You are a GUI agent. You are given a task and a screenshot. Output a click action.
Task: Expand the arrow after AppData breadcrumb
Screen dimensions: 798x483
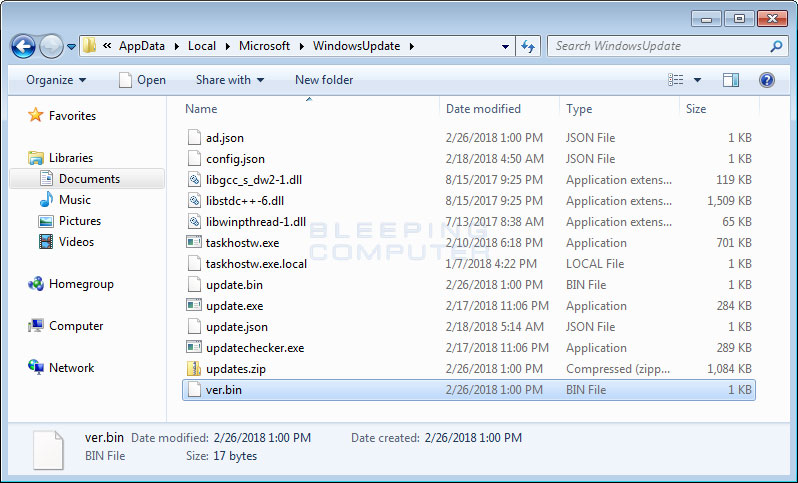(176, 46)
